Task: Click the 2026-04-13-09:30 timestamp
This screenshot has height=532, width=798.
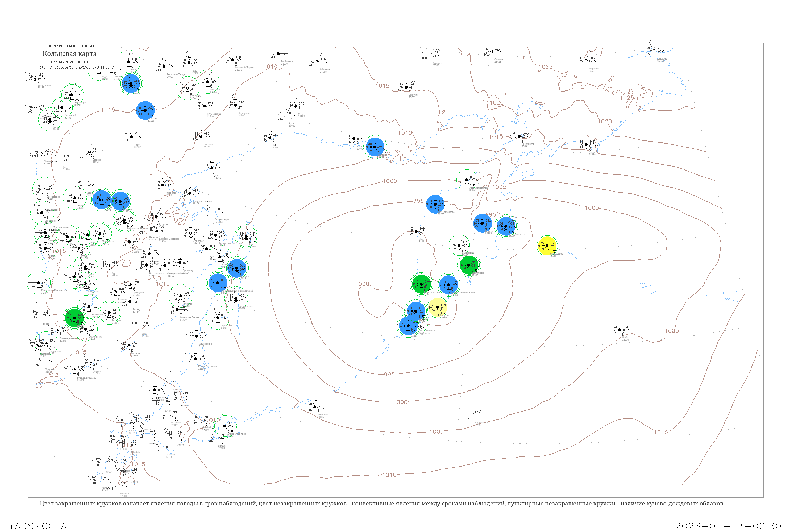Action: (x=728, y=526)
